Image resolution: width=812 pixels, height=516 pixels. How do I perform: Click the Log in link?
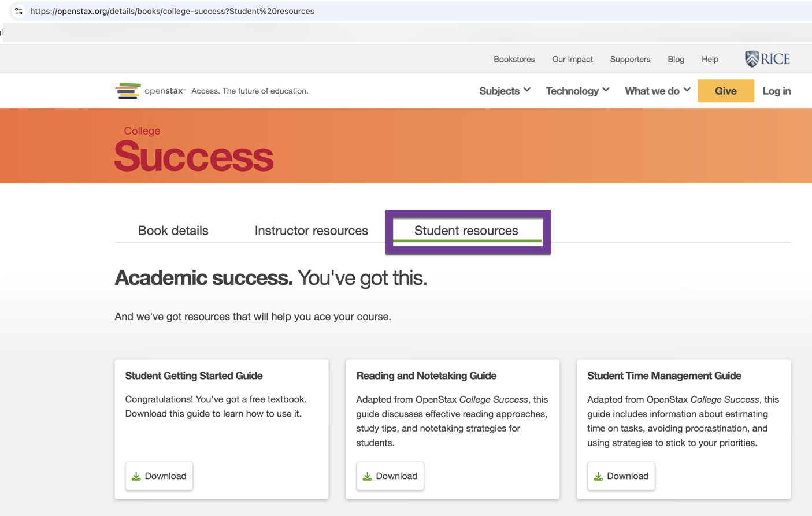pyautogui.click(x=776, y=91)
